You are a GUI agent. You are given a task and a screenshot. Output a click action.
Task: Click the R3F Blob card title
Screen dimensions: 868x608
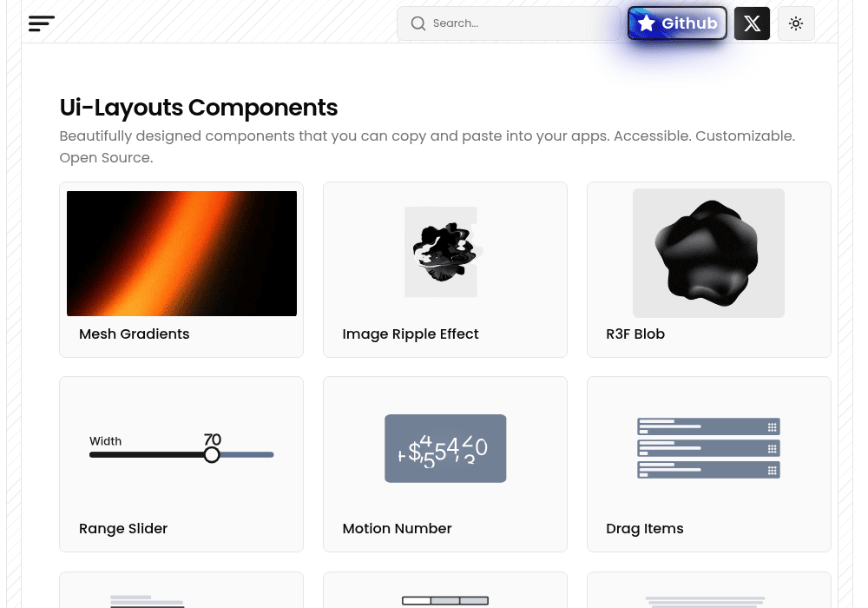point(635,334)
